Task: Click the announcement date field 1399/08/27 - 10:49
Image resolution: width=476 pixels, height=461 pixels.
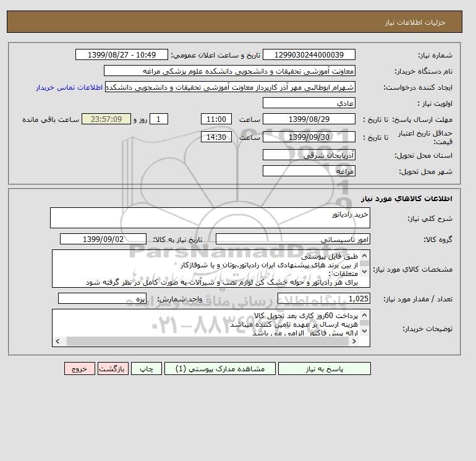Action: pyautogui.click(x=122, y=54)
